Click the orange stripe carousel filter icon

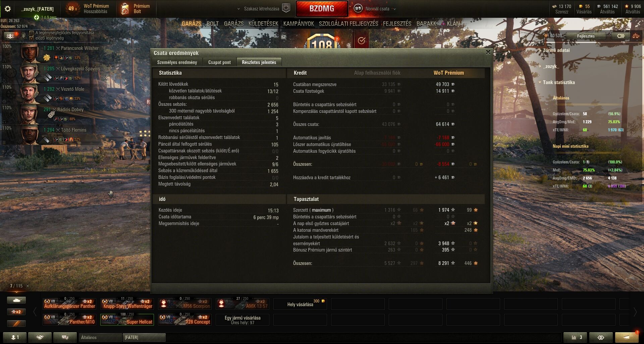tap(16, 323)
